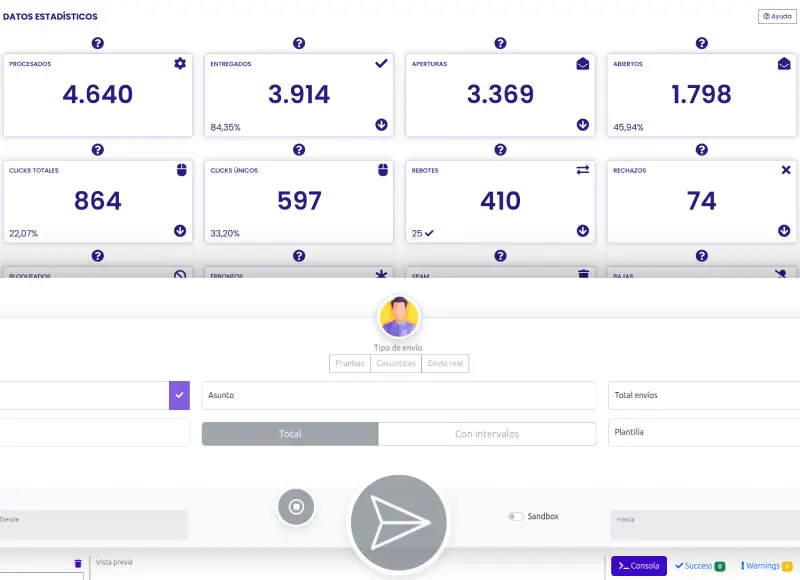Expand Aperturas card with down-arrow
800x580 pixels.
[x=583, y=125]
